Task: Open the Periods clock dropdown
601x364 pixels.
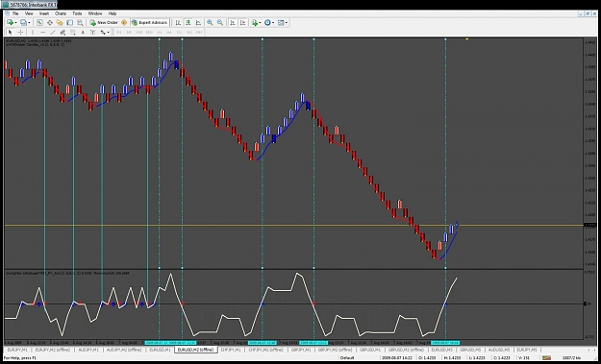Action: 269,23
